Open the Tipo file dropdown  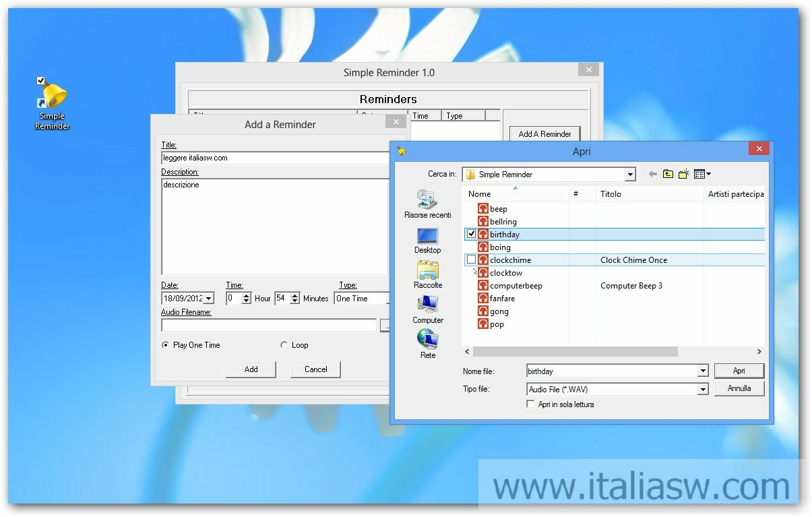702,389
